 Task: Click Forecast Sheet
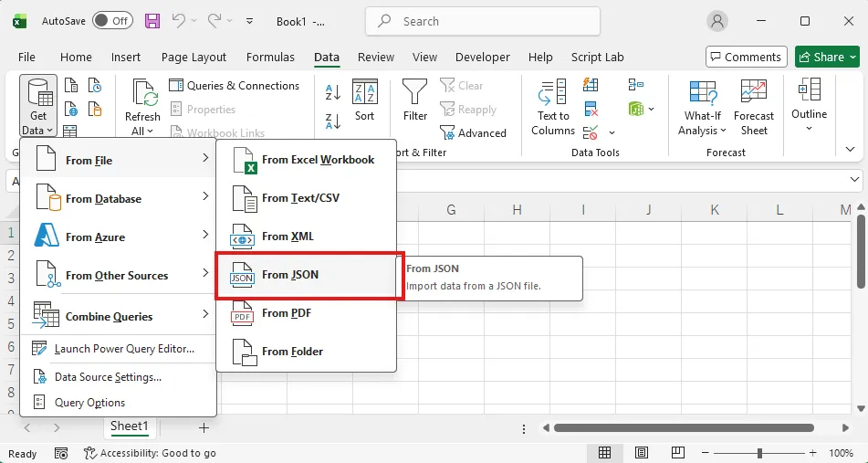[x=753, y=108]
